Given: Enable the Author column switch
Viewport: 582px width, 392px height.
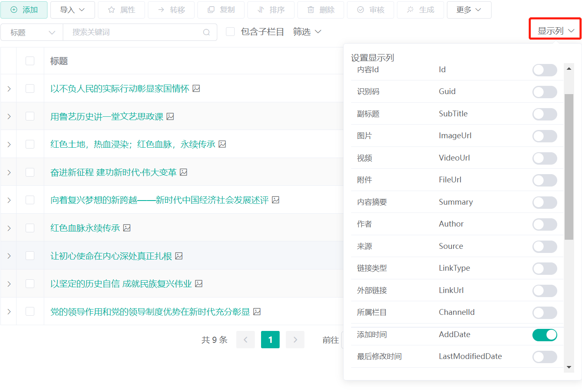Looking at the screenshot, I should (544, 224).
